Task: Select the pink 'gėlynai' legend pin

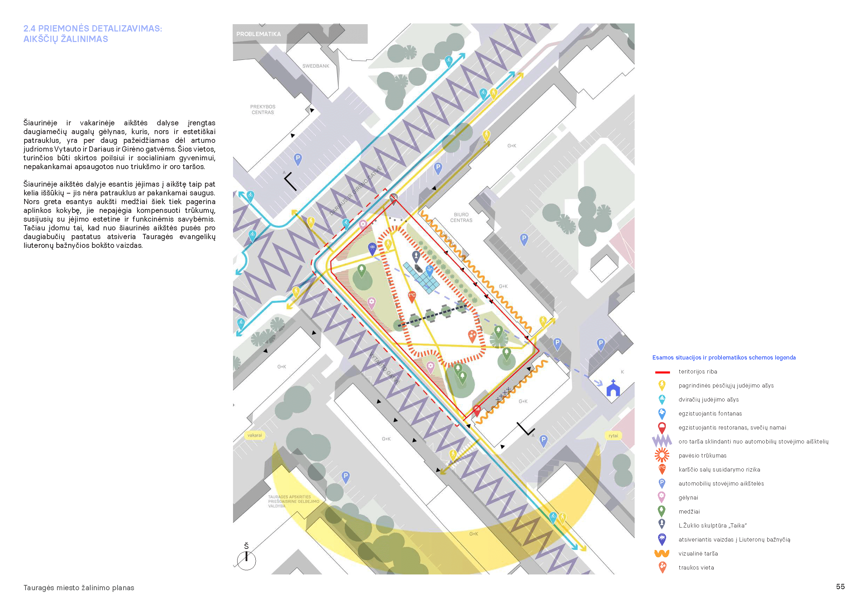Action: tap(662, 497)
